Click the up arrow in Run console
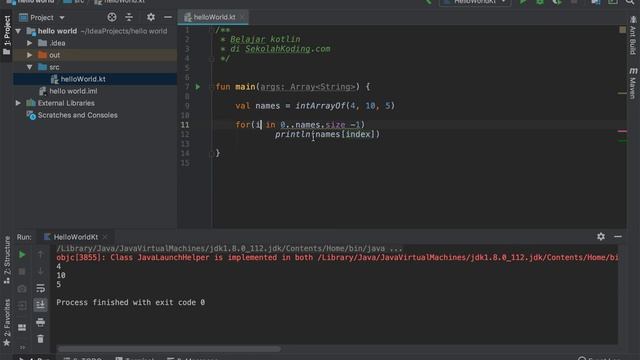Viewport: 640px width, 360px height. (x=40, y=255)
